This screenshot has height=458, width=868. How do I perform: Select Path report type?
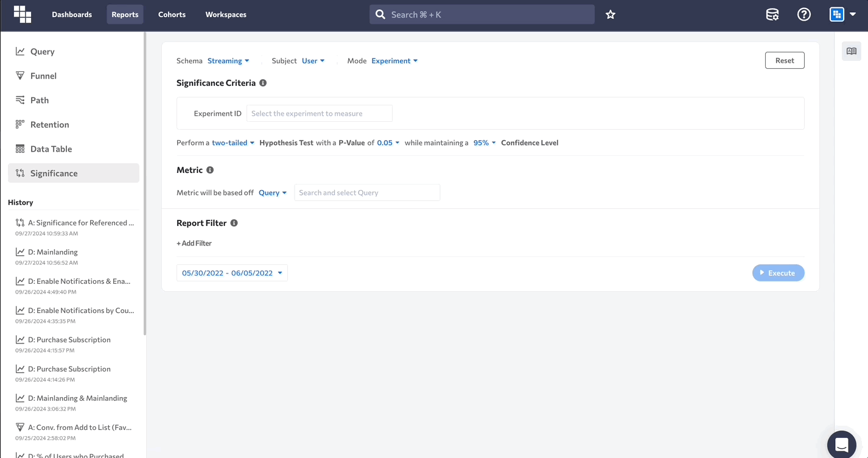pos(74,100)
